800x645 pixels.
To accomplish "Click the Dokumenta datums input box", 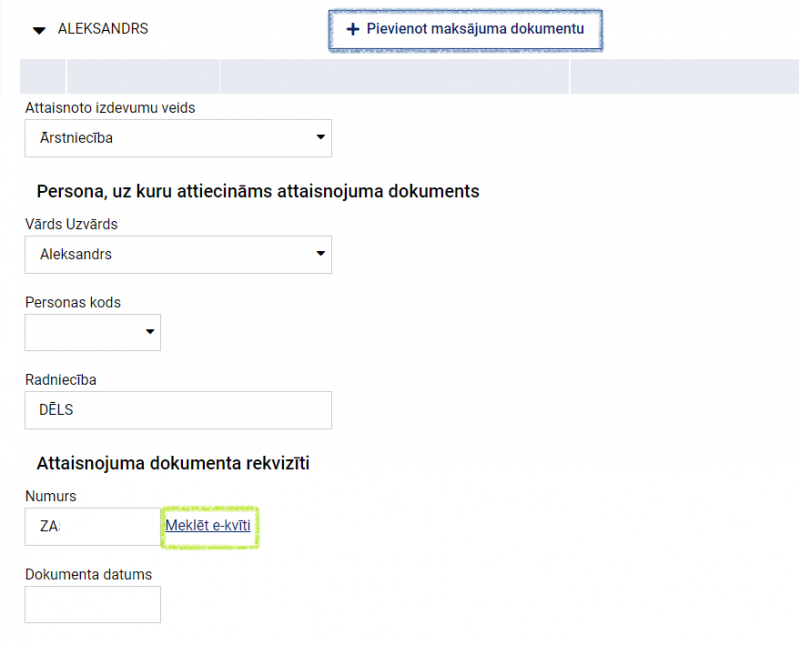I will (92, 604).
